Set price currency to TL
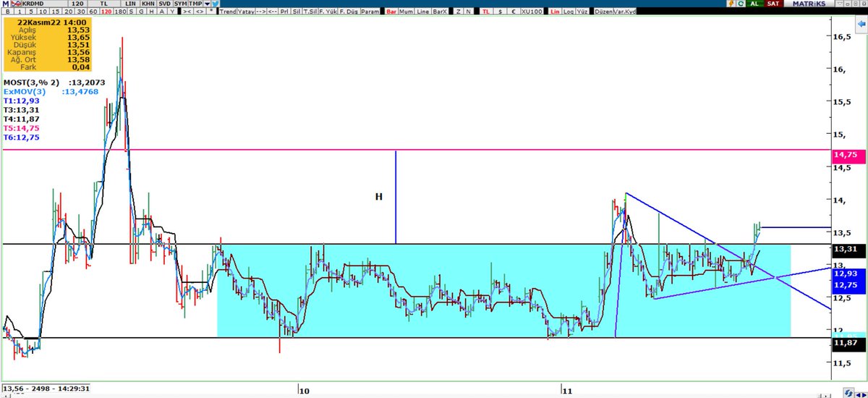 point(485,12)
